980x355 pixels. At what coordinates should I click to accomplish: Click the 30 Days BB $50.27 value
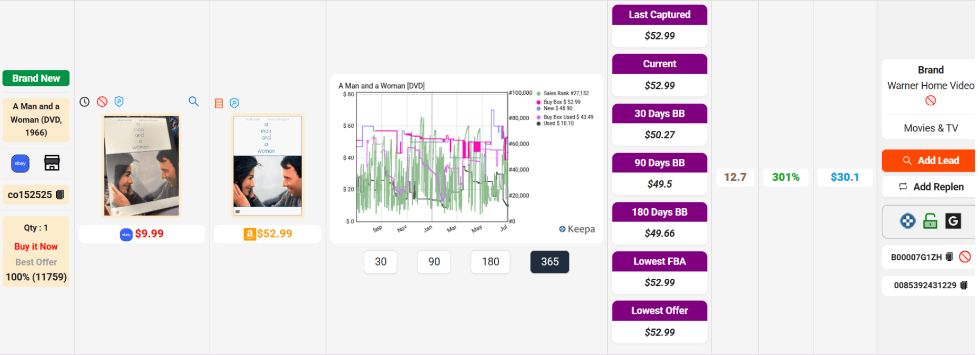[660, 135]
